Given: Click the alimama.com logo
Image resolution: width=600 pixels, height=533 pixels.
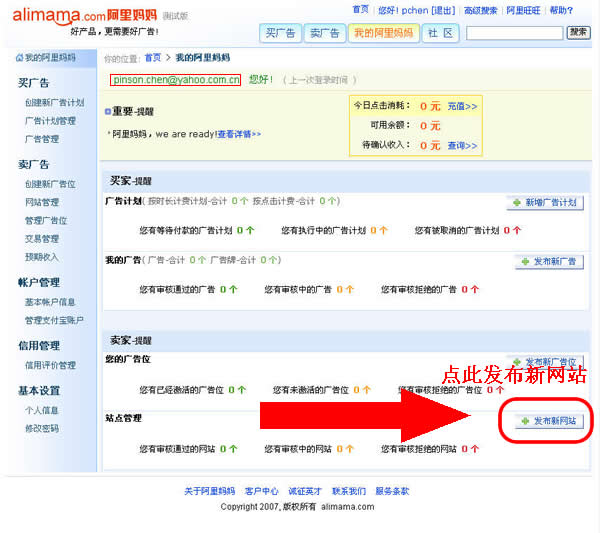Looking at the screenshot, I should click(84, 15).
